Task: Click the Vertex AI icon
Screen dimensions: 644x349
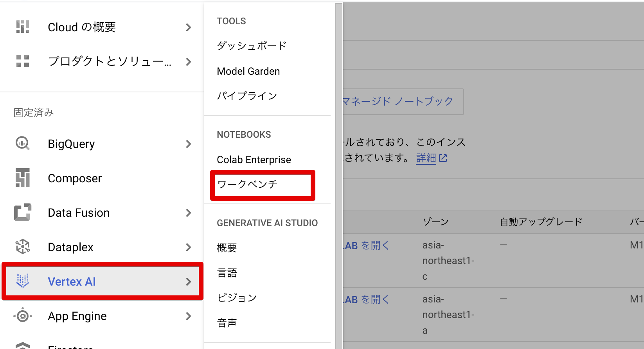Action: point(23,281)
